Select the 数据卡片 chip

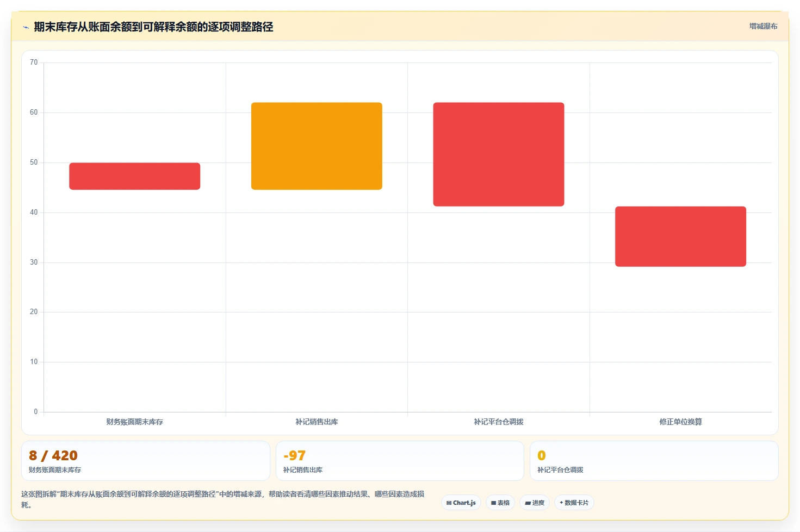574,503
